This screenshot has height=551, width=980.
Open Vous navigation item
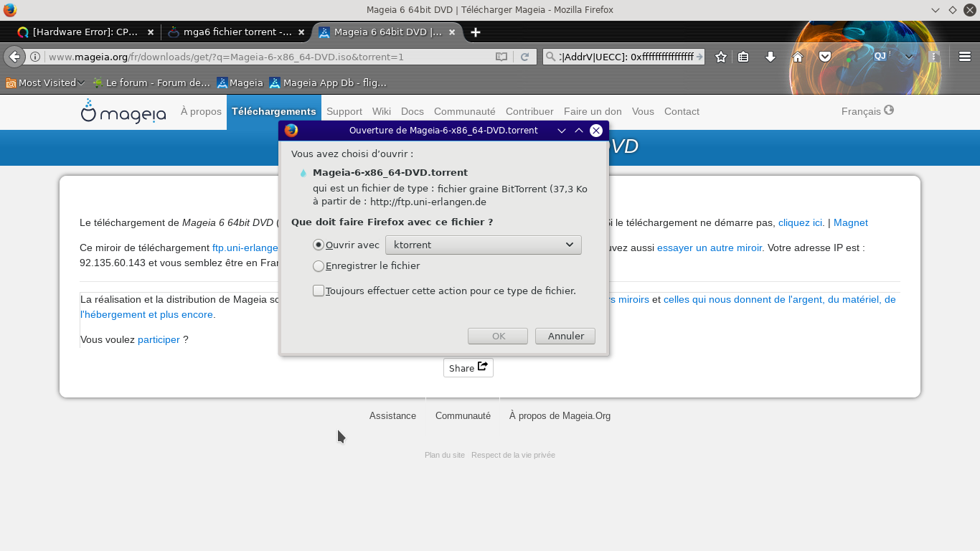click(643, 111)
